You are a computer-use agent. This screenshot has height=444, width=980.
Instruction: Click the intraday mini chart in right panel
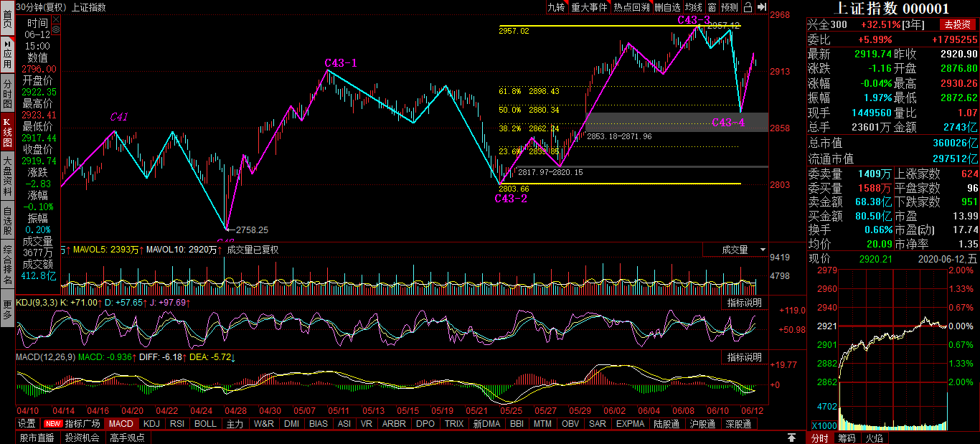pyautogui.click(x=892, y=344)
